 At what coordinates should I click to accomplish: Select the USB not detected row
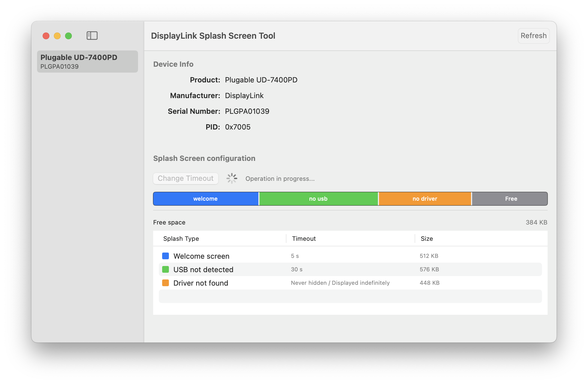pos(350,269)
